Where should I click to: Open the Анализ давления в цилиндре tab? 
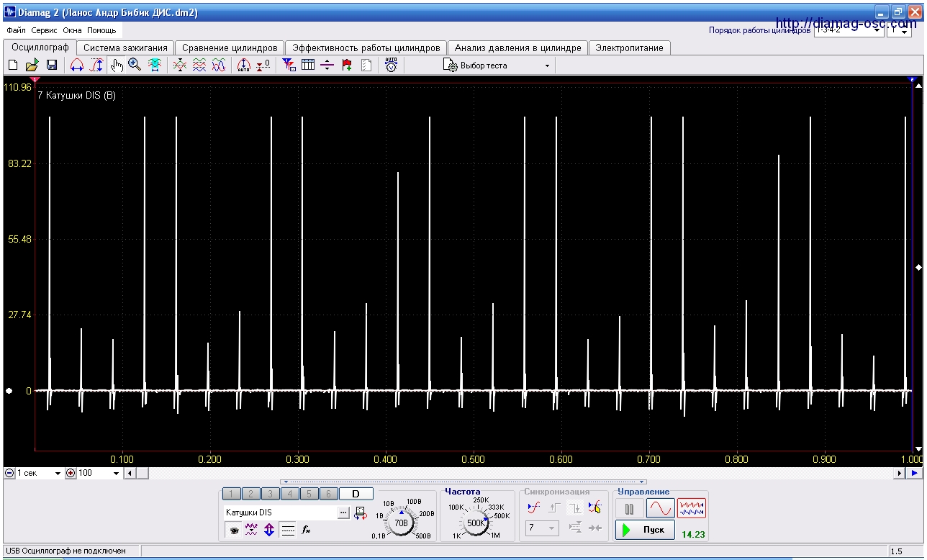517,48
